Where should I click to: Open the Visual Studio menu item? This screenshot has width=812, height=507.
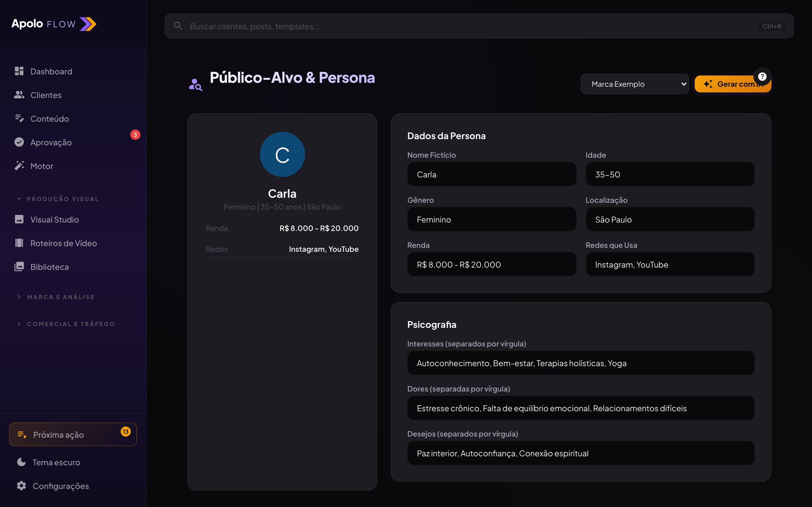pos(54,220)
